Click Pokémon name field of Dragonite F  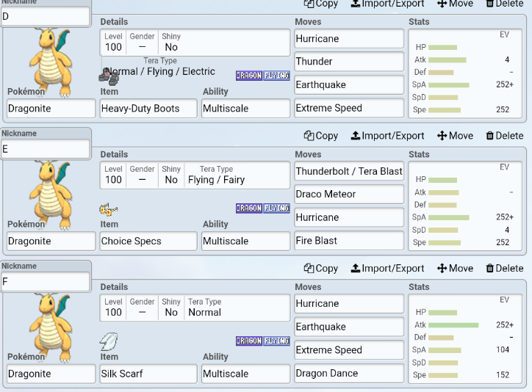coord(51,374)
